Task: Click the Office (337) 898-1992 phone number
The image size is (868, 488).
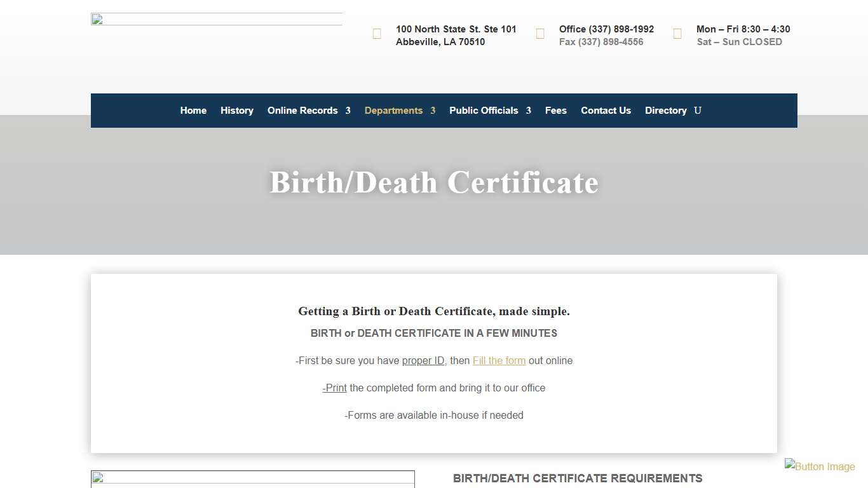Action: pos(606,29)
